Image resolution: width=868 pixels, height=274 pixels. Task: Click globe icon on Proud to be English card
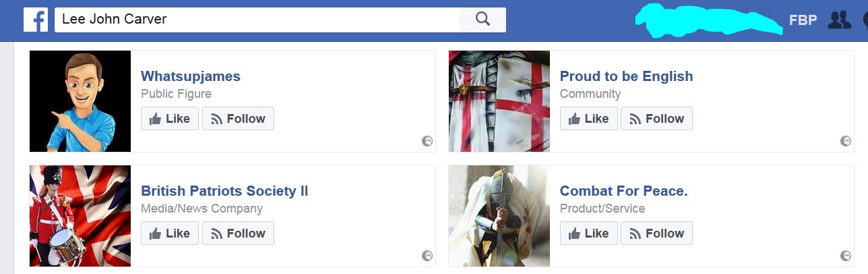point(846,141)
